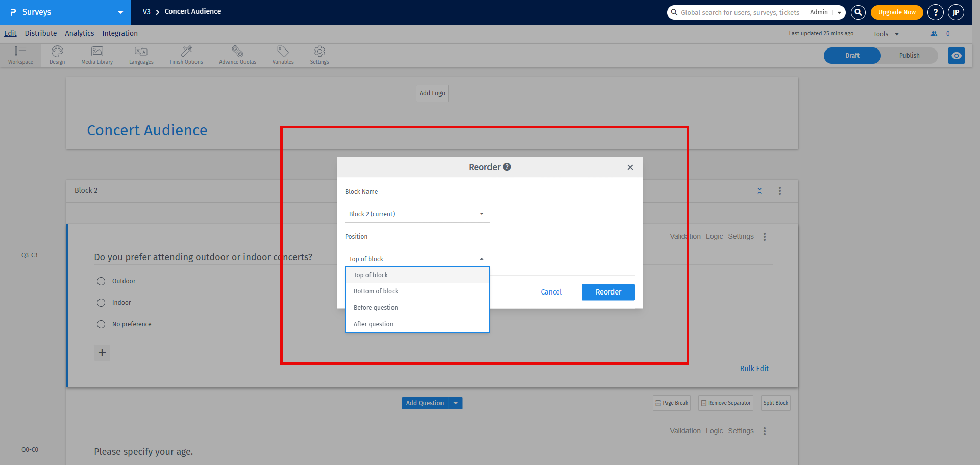The image size is (980, 465).
Task: Open the Media Library
Action: (96, 55)
